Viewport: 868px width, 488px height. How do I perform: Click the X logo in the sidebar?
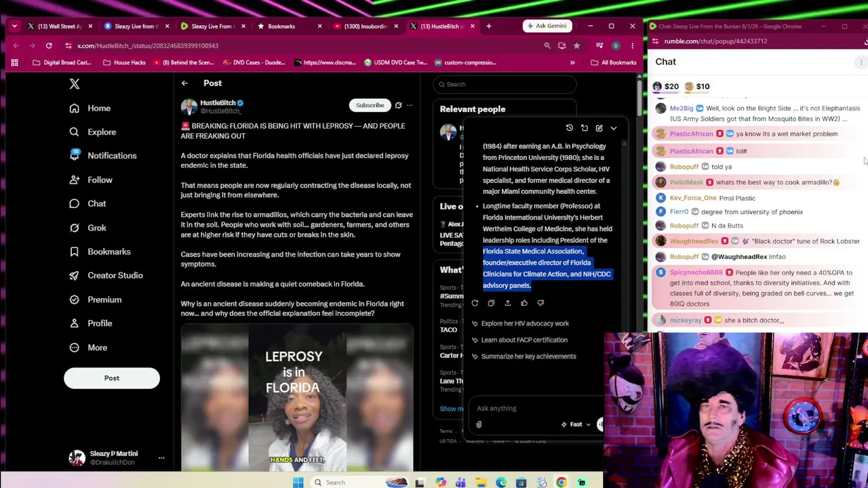click(75, 84)
